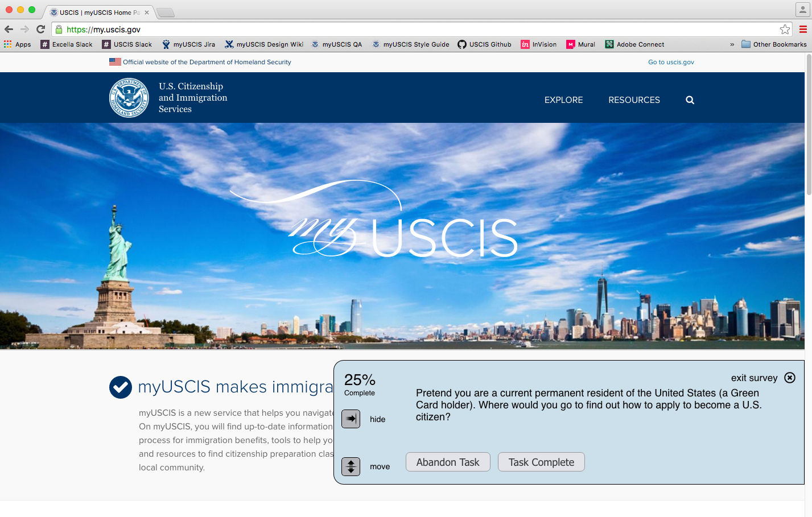The height and width of the screenshot is (517, 812).
Task: Open the Other Bookmarks folder
Action: tap(774, 44)
